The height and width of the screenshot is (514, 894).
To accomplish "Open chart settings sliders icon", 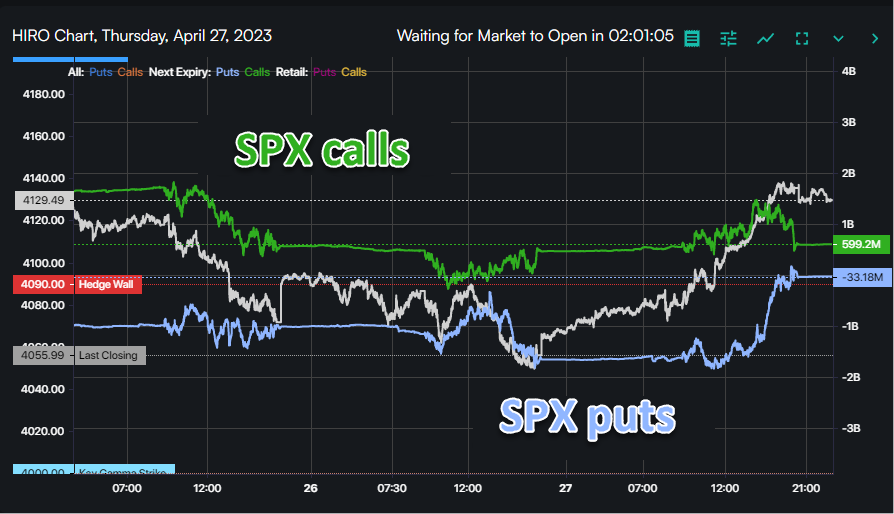I will 728,38.
